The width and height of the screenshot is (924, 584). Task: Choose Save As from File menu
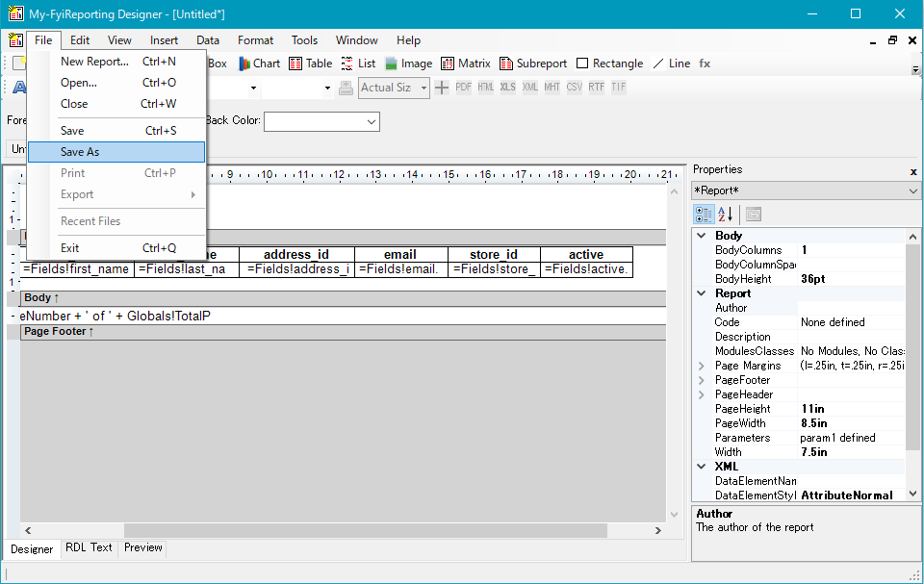pos(80,152)
